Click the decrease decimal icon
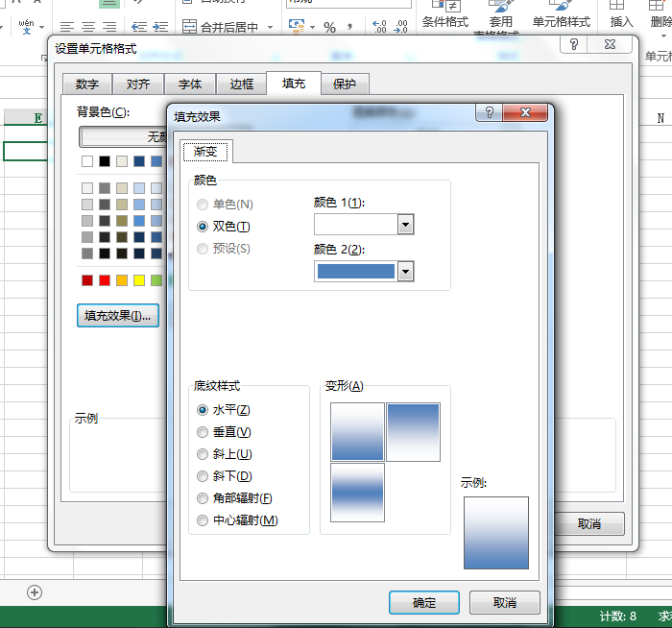 400,27
